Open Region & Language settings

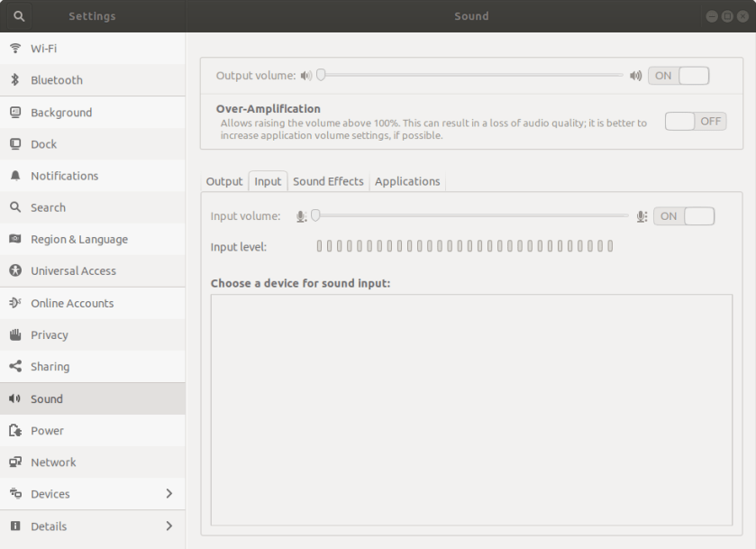tap(79, 240)
